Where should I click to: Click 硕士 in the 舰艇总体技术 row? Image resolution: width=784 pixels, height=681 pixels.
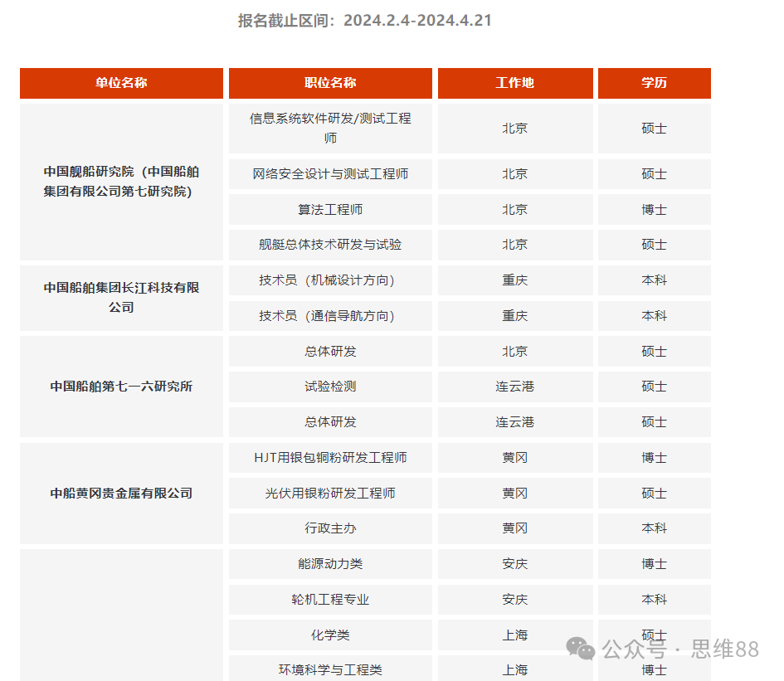pos(654,245)
